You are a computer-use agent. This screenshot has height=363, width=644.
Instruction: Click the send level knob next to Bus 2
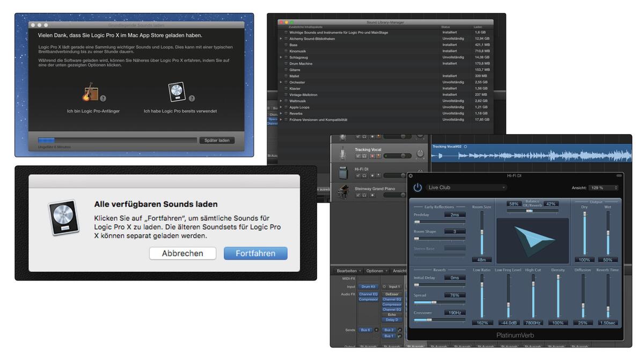tap(400, 330)
